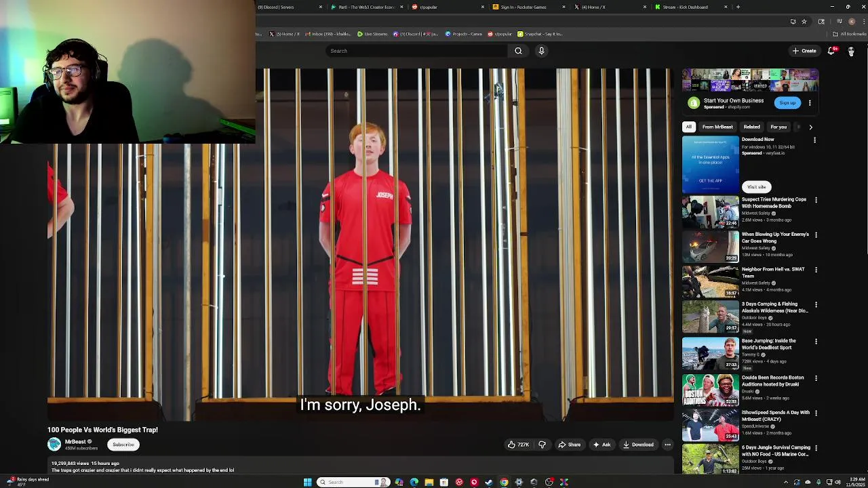This screenshot has width=868, height=488.
Task: Select the From MrBeast filter chip
Action: tap(717, 127)
